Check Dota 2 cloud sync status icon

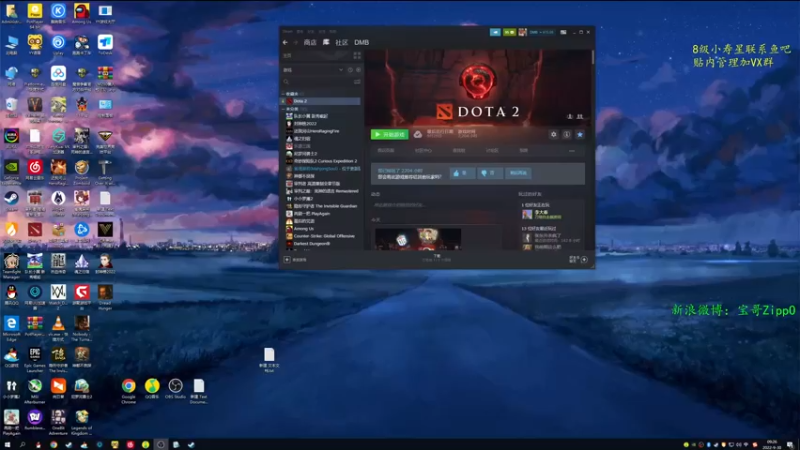tap(418, 135)
